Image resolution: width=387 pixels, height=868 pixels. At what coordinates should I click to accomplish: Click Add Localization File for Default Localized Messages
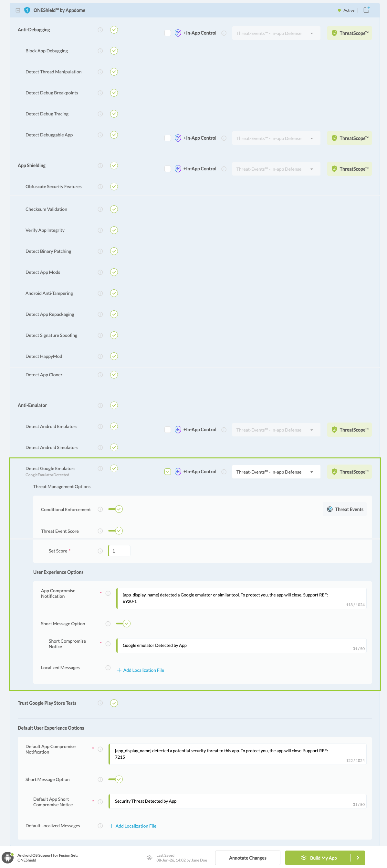[133, 826]
